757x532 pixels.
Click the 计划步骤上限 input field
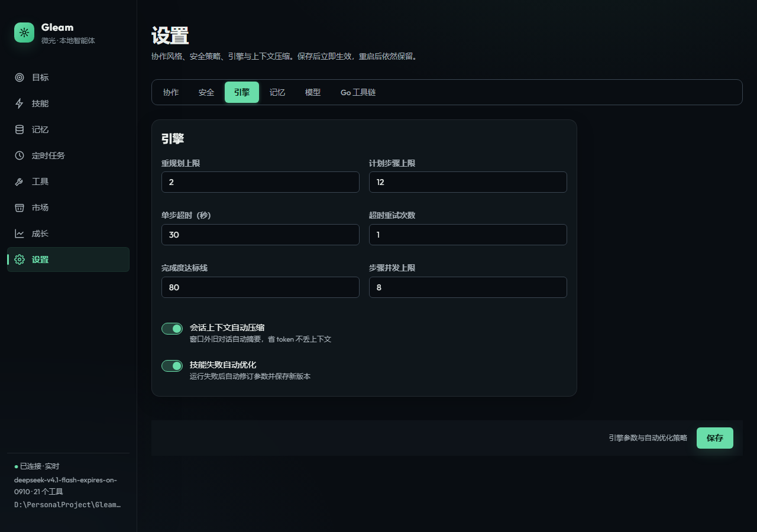pyautogui.click(x=468, y=182)
